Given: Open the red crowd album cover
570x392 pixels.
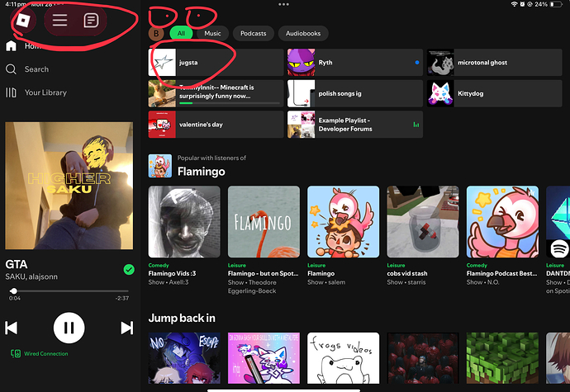Looking at the screenshot, I should pyautogui.click(x=423, y=358).
